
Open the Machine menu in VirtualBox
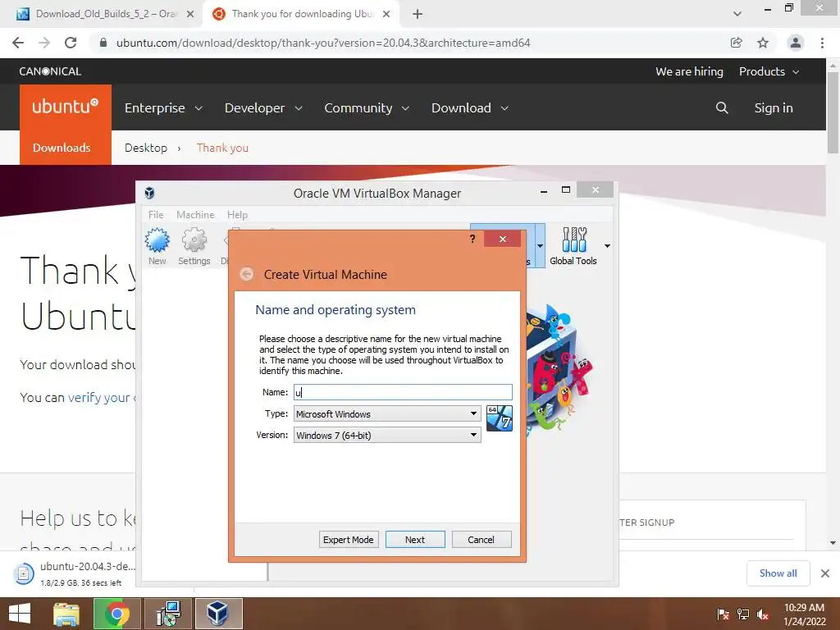(195, 214)
